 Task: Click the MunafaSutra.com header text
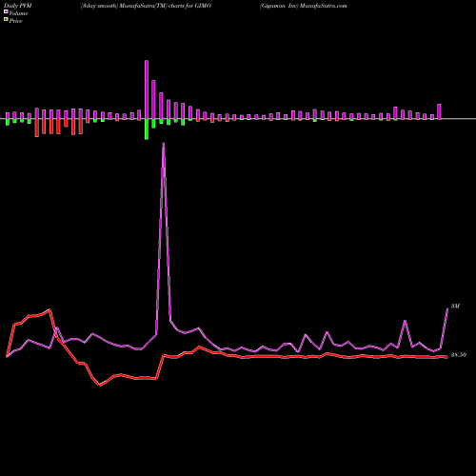[324, 6]
